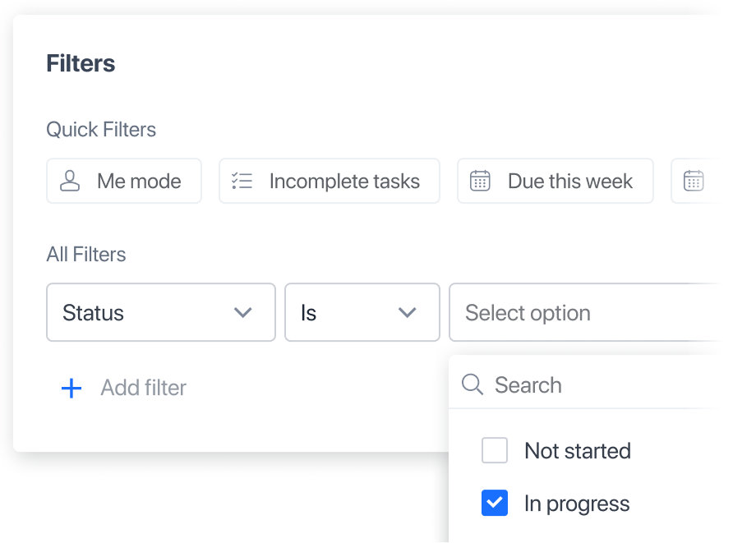
Task: Click the magnifying glass search icon
Action: pyautogui.click(x=472, y=384)
